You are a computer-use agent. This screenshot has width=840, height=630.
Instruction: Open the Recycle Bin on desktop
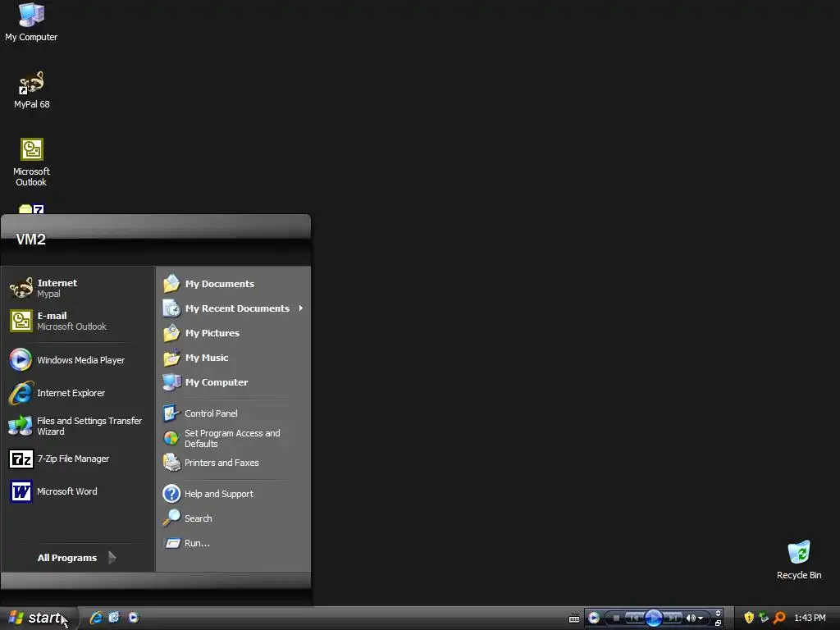coord(799,559)
